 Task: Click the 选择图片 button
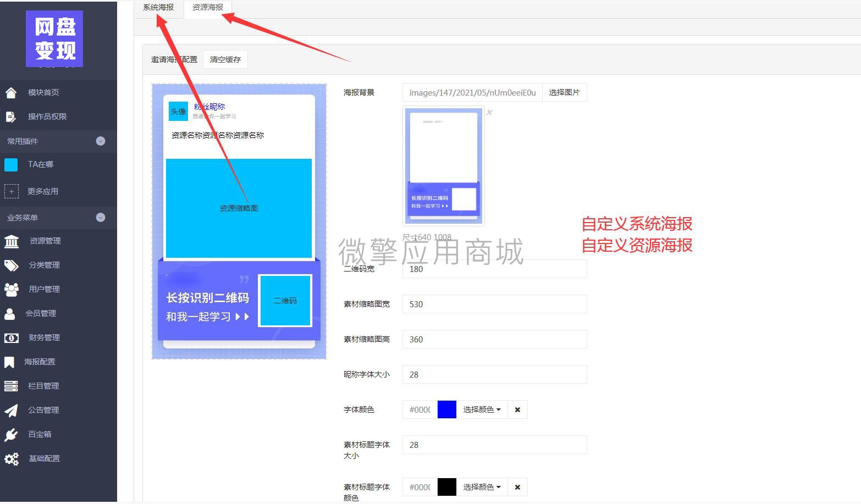(x=564, y=92)
